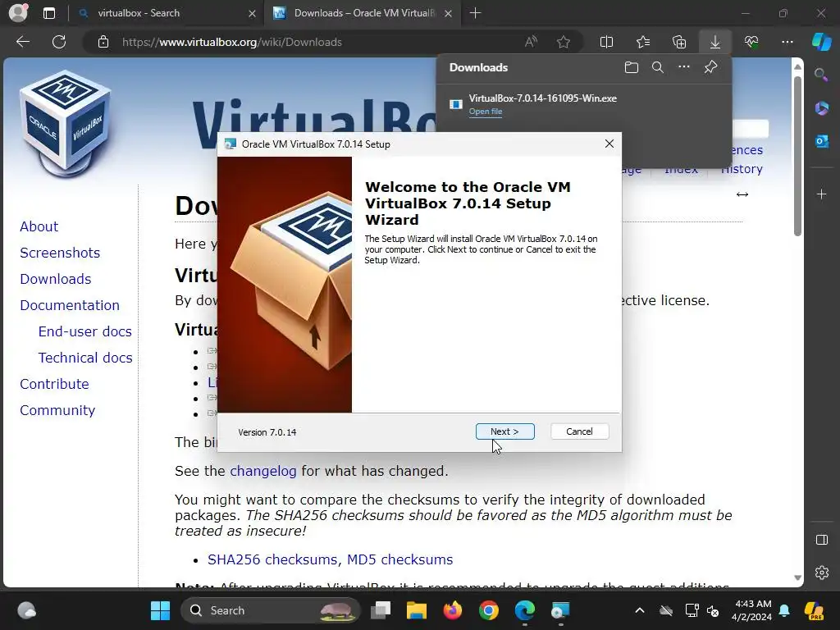This screenshot has width=840, height=630.
Task: Add this page to favorites star
Action: coord(563,42)
